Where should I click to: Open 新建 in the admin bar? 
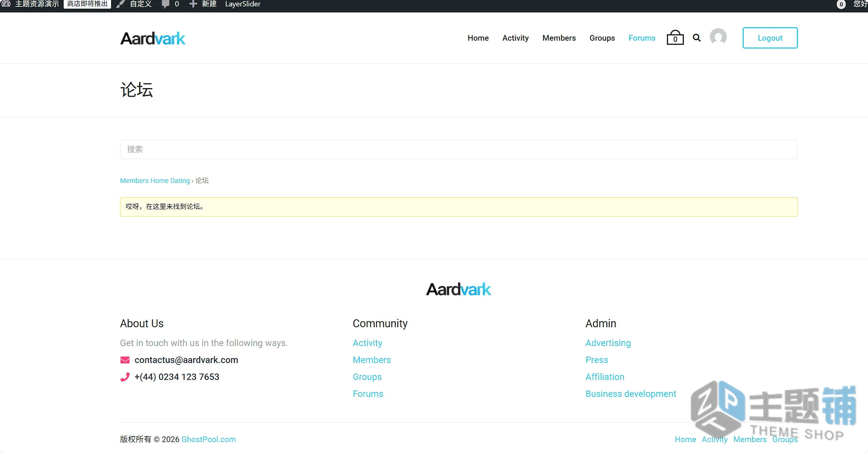click(x=209, y=4)
